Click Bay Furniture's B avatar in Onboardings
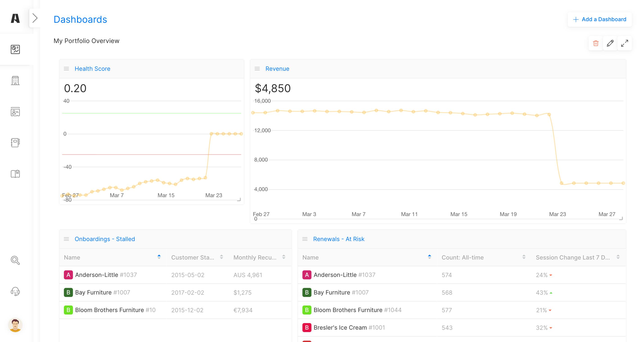 click(x=68, y=292)
